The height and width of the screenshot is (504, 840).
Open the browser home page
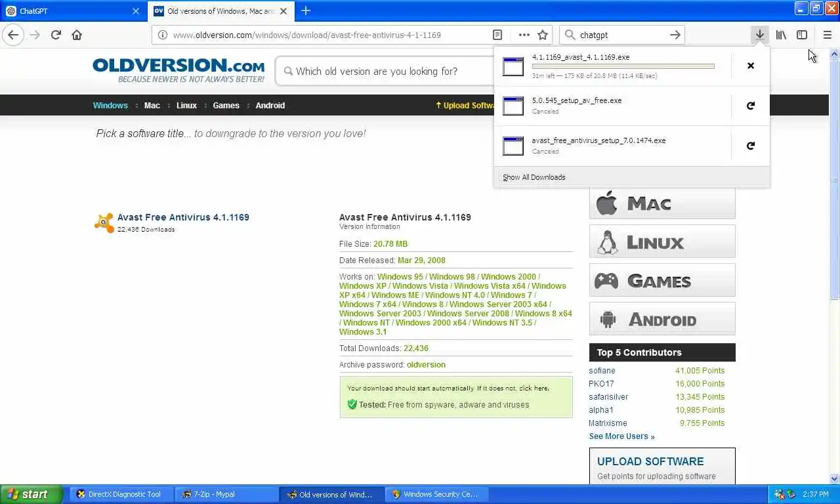[x=77, y=35]
